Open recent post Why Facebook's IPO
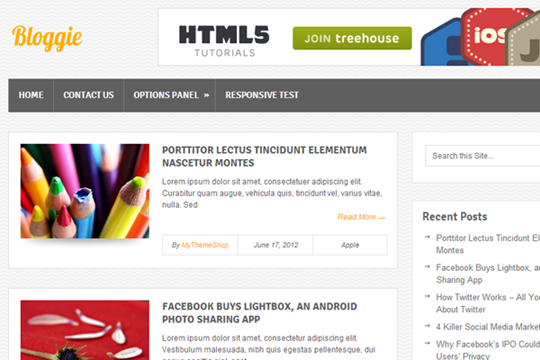The height and width of the screenshot is (360, 540). pos(488,350)
